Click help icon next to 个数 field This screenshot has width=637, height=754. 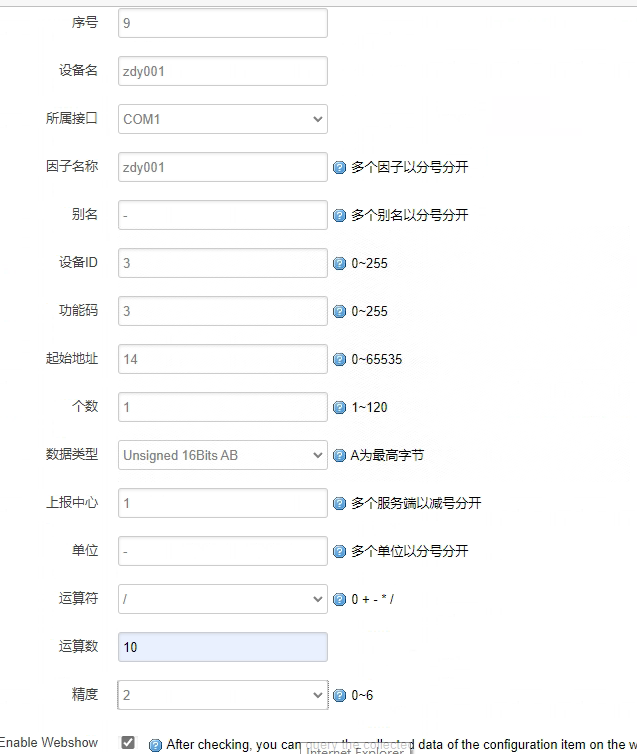pos(340,408)
